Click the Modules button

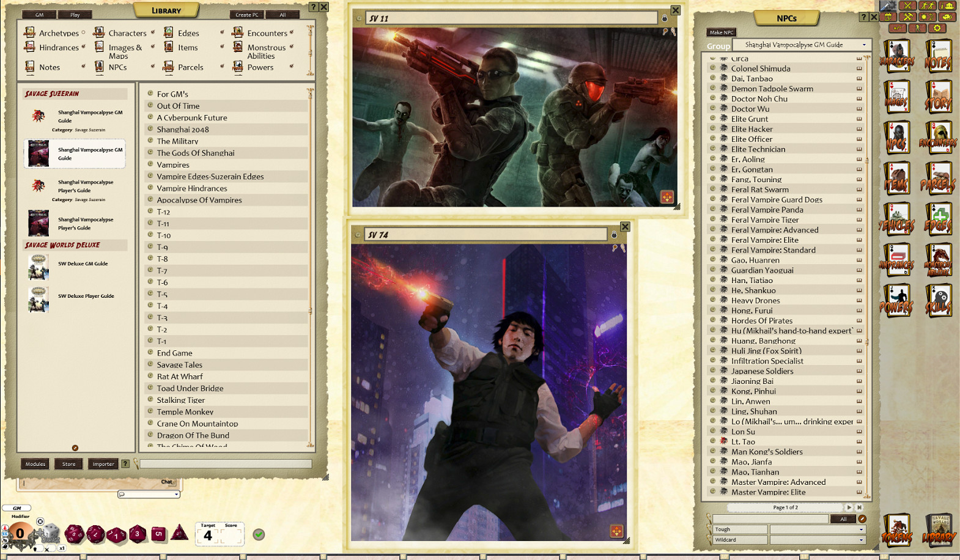[35, 464]
